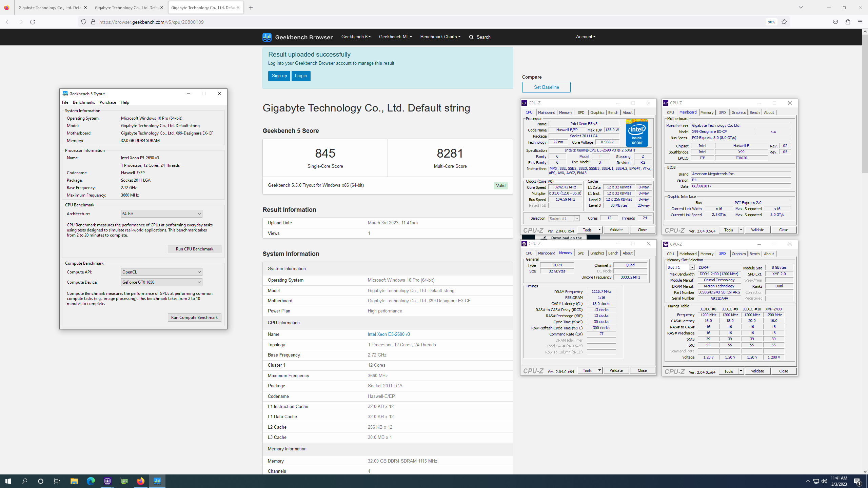The image size is (868, 488).
Task: Open the Socket #1 selection dropdown in CPU-Z
Action: click(564, 219)
